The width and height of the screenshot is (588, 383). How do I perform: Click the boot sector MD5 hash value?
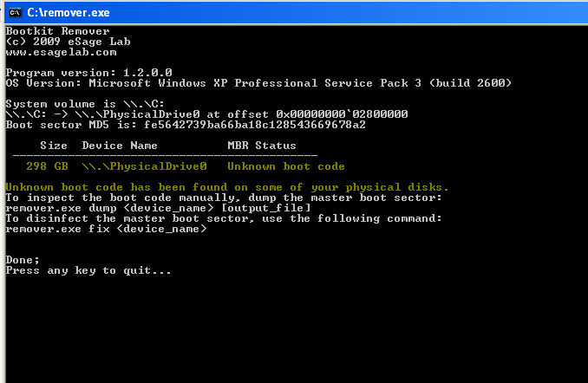click(x=255, y=125)
